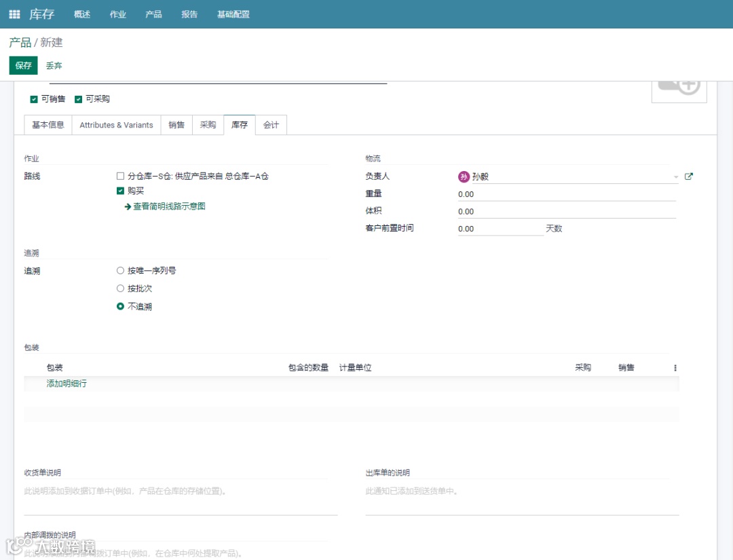
Task: Click the 计量单位 column header
Action: coord(355,368)
